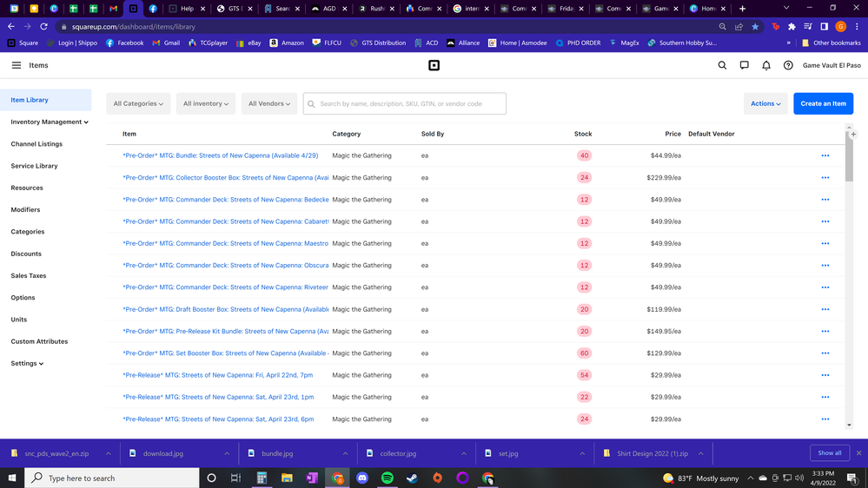The image size is (868, 488).
Task: Go to Discounts in sidebar
Action: point(26,254)
